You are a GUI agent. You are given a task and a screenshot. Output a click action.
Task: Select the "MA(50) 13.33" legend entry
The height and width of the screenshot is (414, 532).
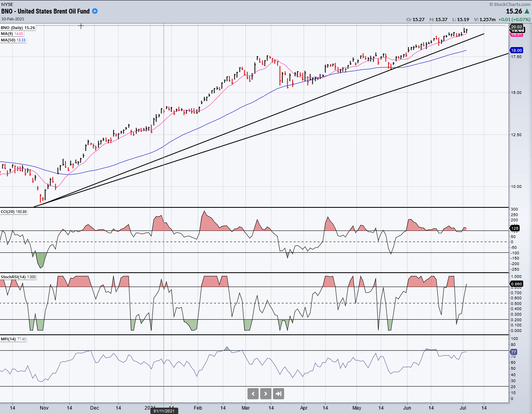coord(13,40)
